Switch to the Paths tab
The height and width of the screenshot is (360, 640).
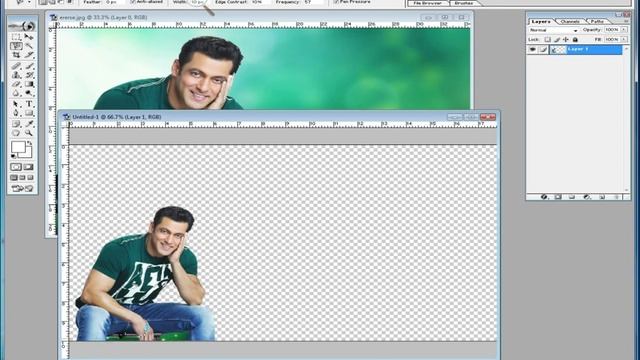[x=598, y=22]
